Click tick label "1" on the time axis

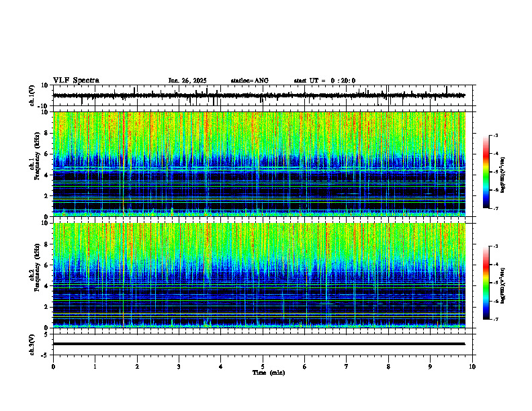pos(95,367)
